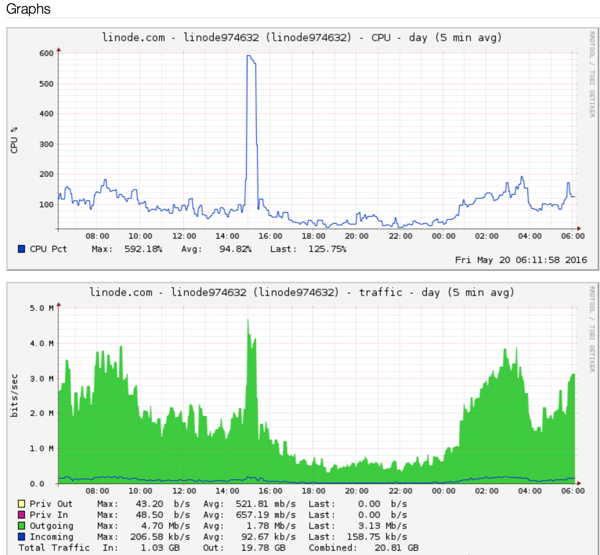Click the blue CPU Pct legend swatch

pyautogui.click(x=21, y=249)
